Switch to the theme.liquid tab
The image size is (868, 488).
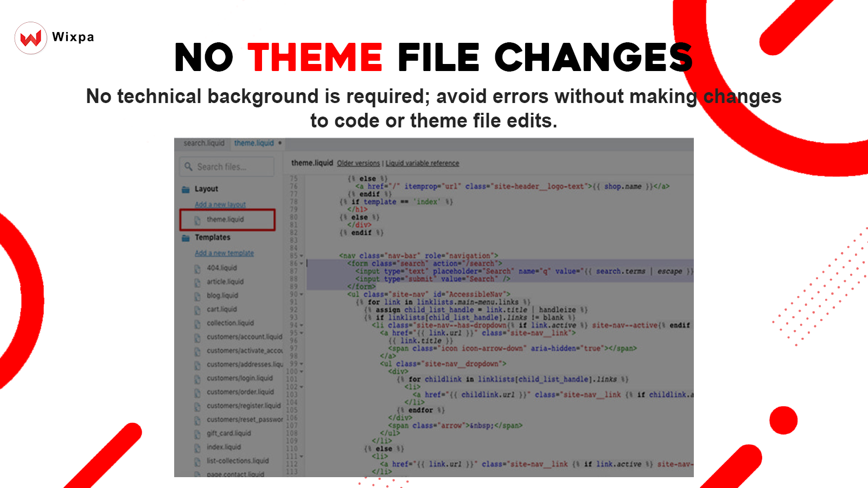254,143
